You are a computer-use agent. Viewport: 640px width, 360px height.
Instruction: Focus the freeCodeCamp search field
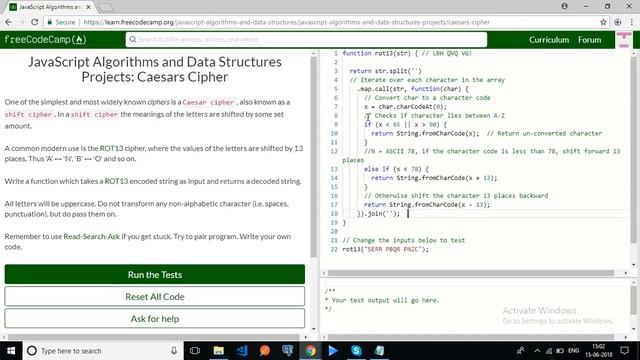(x=306, y=40)
